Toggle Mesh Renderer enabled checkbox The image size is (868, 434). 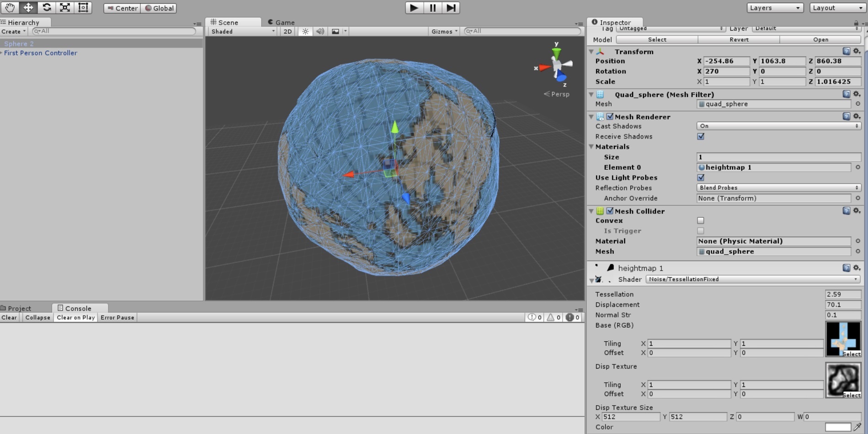pos(610,117)
